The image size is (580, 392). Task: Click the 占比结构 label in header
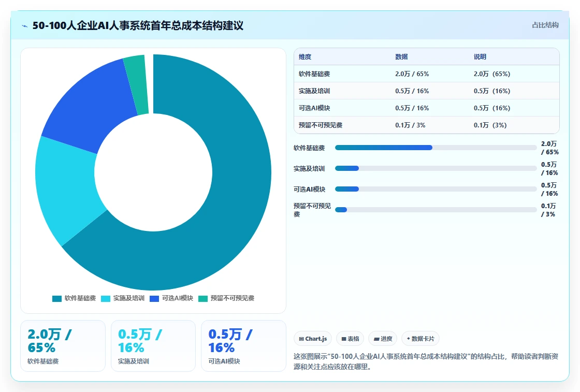545,25
